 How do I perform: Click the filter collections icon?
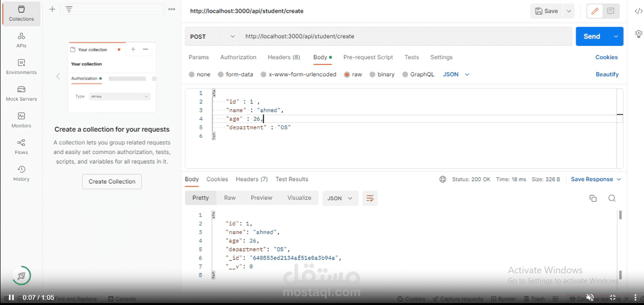tap(69, 9)
